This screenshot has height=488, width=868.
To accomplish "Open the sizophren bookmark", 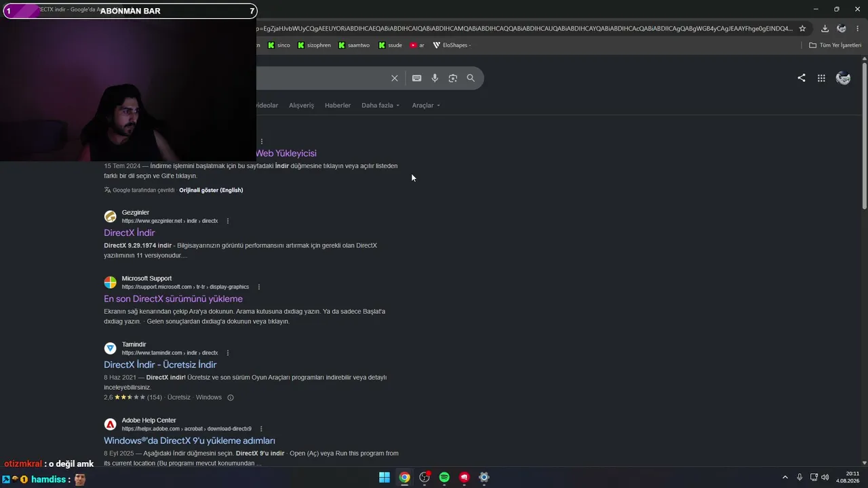I will click(x=314, y=45).
